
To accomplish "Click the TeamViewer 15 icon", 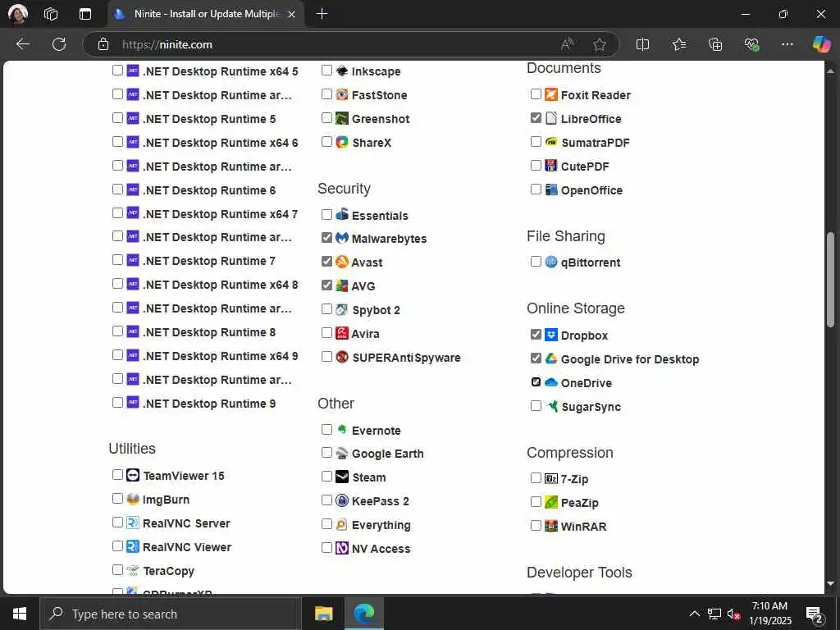I will [133, 475].
